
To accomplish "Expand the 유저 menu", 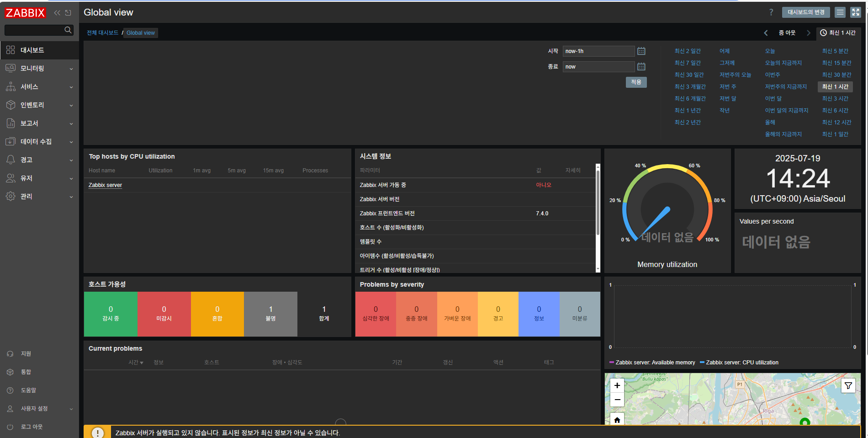I will tap(39, 178).
